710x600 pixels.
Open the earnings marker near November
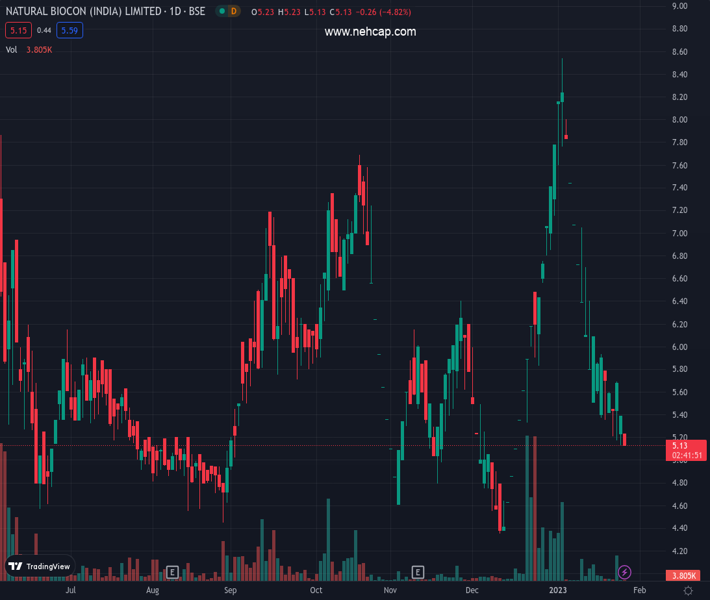(x=417, y=572)
